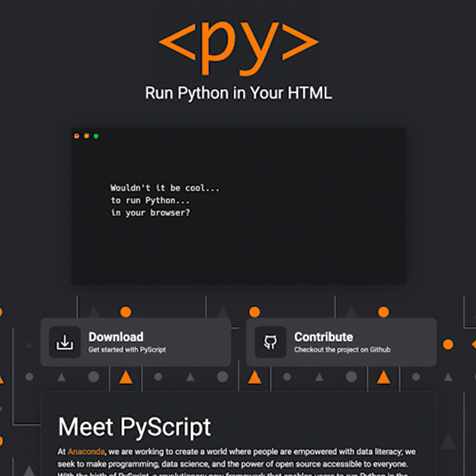Viewport: 476px width, 476px height.
Task: Click the orange <py> logo
Action: [x=238, y=48]
